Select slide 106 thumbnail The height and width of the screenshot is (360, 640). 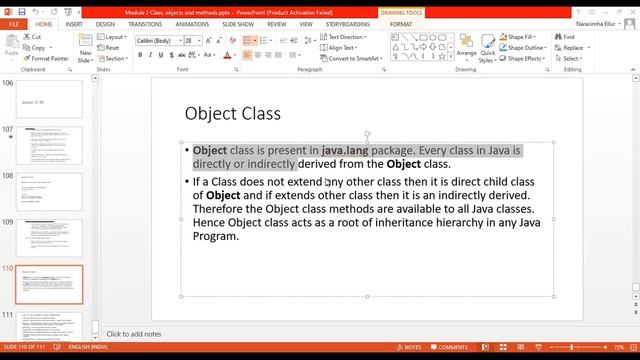(49, 99)
